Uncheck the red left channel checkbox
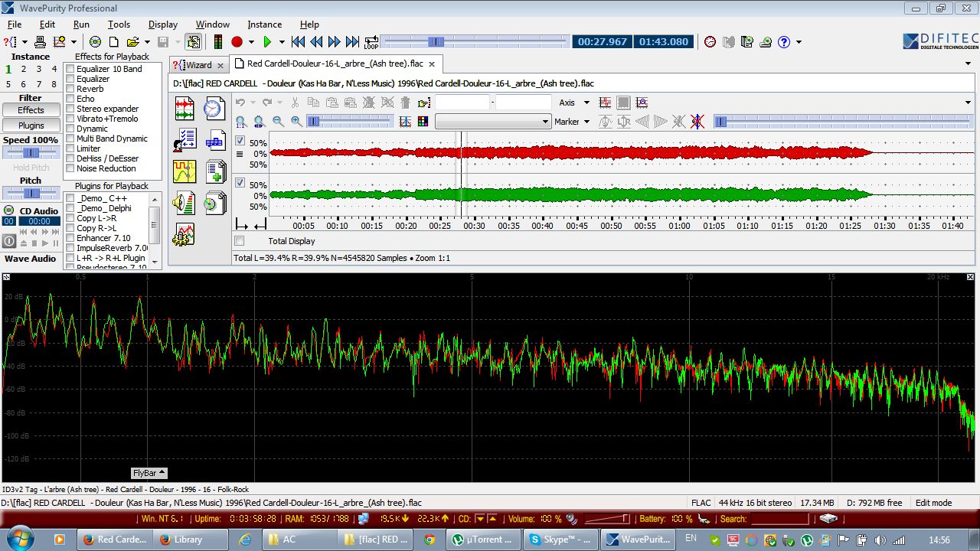The height and width of the screenshot is (551, 980). (x=240, y=141)
